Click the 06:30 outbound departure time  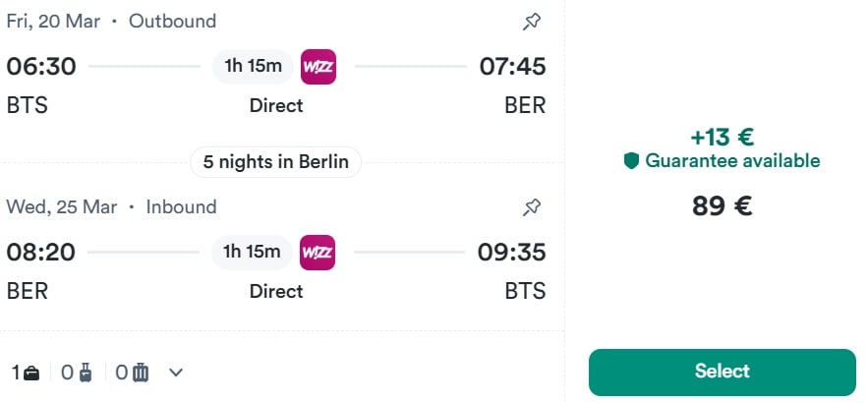[x=40, y=67]
